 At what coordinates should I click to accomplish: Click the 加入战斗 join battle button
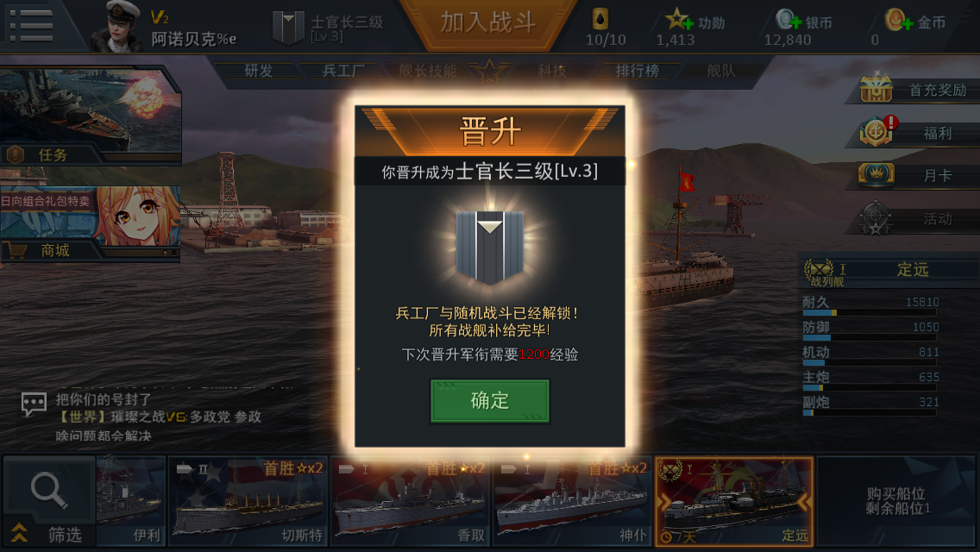click(x=488, y=24)
